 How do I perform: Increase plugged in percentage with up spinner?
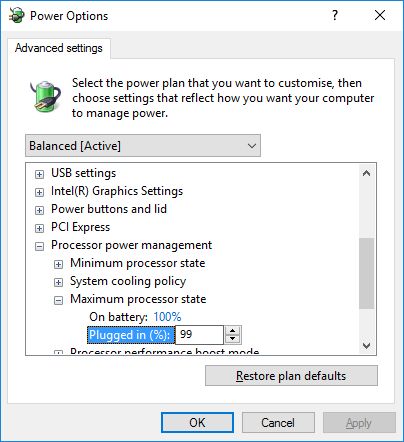pos(232,331)
